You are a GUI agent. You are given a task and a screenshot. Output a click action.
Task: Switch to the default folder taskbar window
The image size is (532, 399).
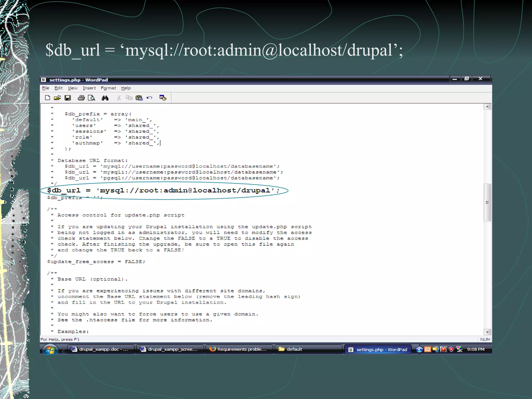pyautogui.click(x=309, y=349)
